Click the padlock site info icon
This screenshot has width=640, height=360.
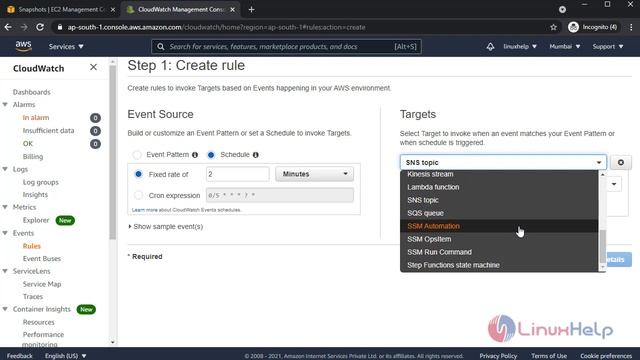60,27
